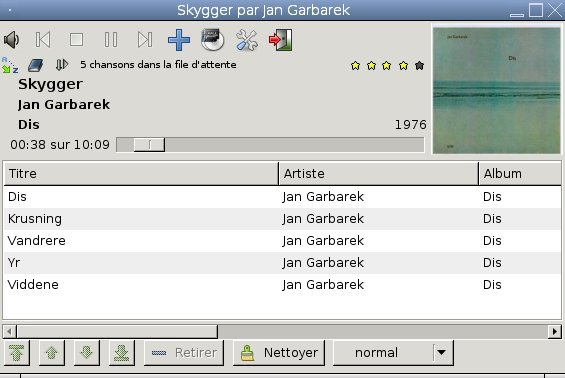Open the disc drive icon
Viewport: 565px width, 378px height.
[x=213, y=40]
